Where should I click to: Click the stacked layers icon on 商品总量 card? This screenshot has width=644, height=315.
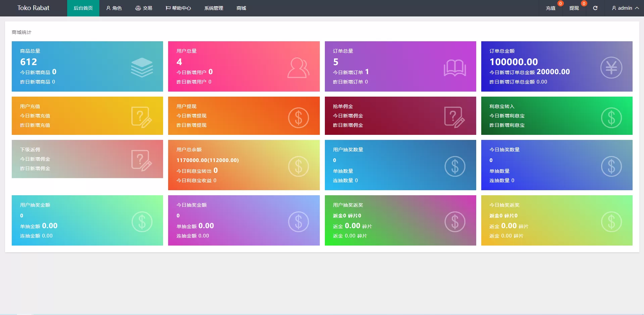pyautogui.click(x=142, y=67)
